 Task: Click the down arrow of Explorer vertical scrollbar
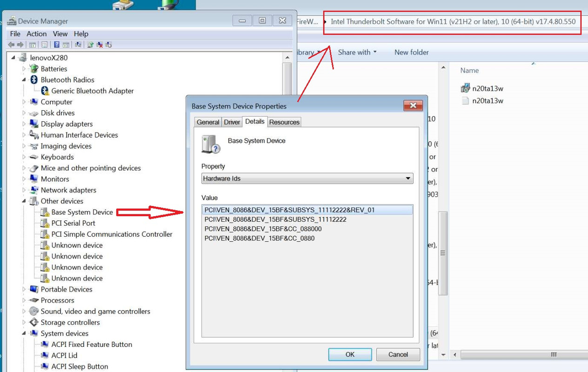click(x=443, y=355)
